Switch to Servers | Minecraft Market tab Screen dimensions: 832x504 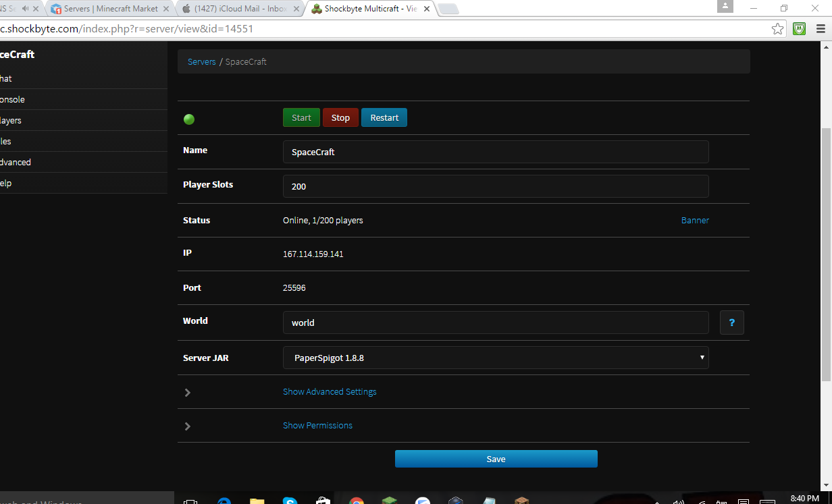click(x=111, y=9)
